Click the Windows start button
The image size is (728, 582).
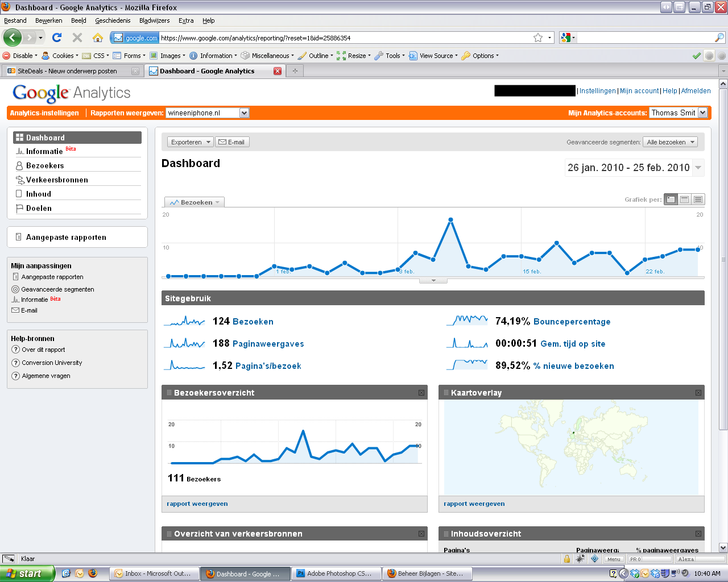point(27,573)
